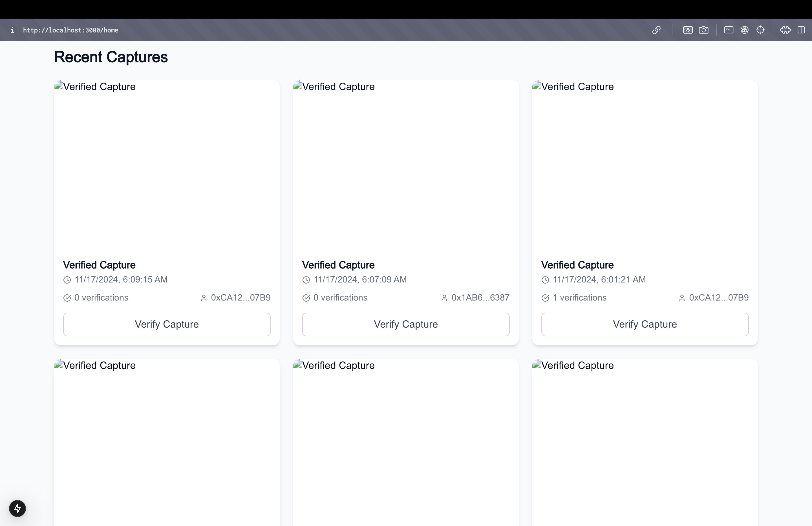Click the Verify Capture button for the 6:01:21 AM capture
The image size is (812, 526).
tap(645, 324)
